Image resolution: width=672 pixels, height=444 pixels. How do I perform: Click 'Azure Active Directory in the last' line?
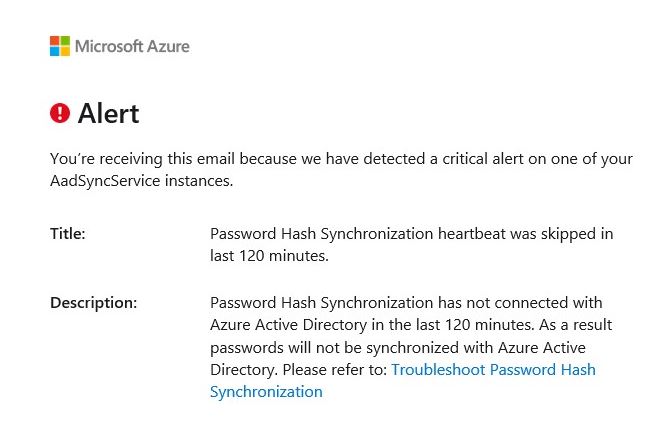click(411, 325)
